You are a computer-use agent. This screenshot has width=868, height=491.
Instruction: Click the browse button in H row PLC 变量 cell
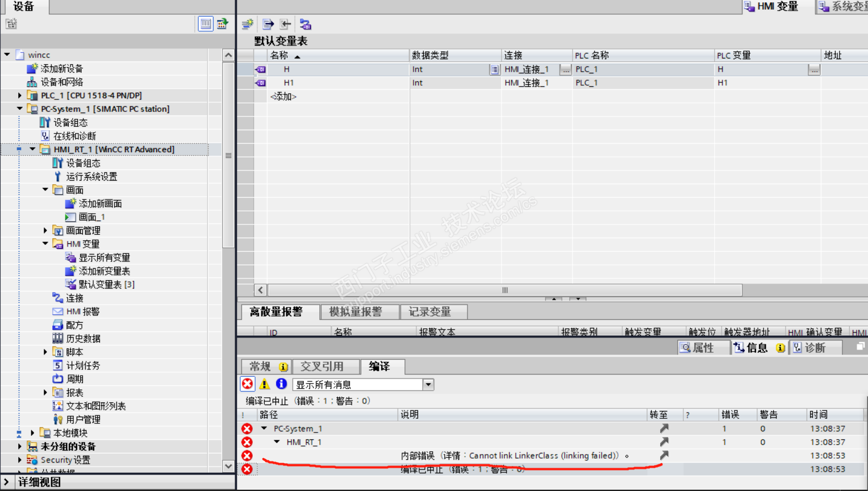(814, 69)
